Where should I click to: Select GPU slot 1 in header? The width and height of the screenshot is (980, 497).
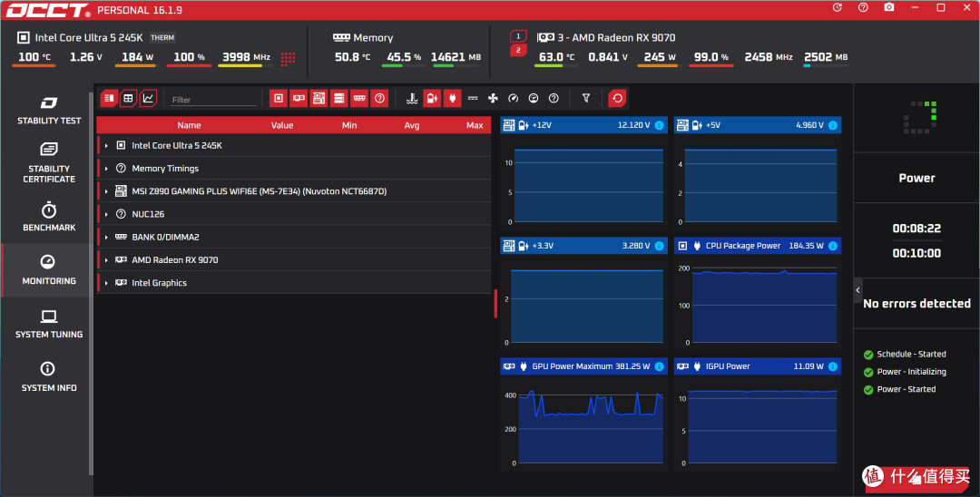tap(518, 36)
